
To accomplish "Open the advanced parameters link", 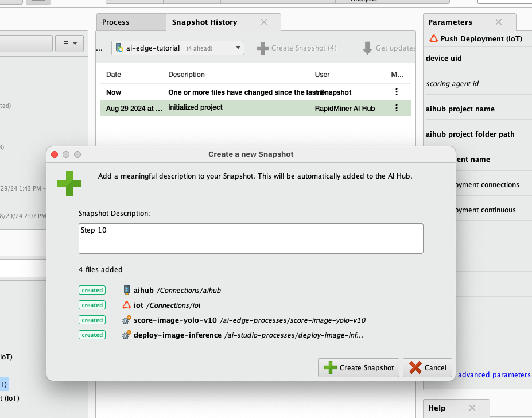I will [x=494, y=375].
